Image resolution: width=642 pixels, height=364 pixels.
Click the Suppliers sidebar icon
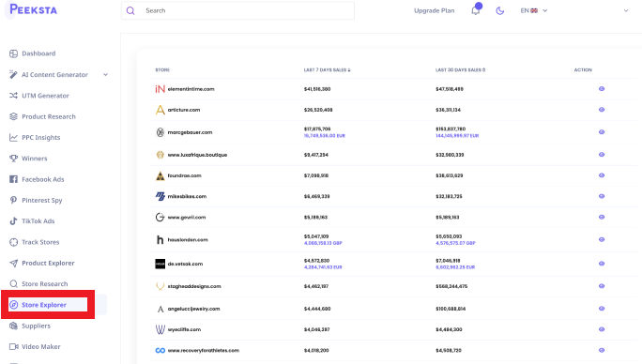tap(13, 326)
